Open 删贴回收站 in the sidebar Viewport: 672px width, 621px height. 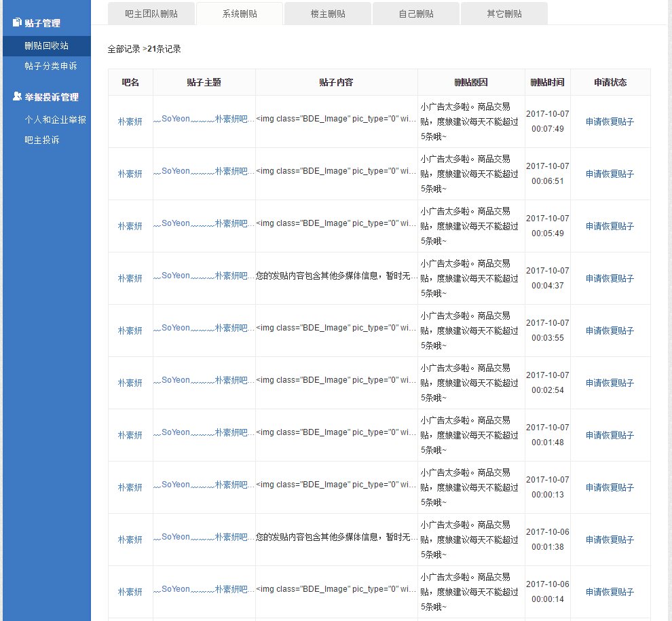click(46, 46)
